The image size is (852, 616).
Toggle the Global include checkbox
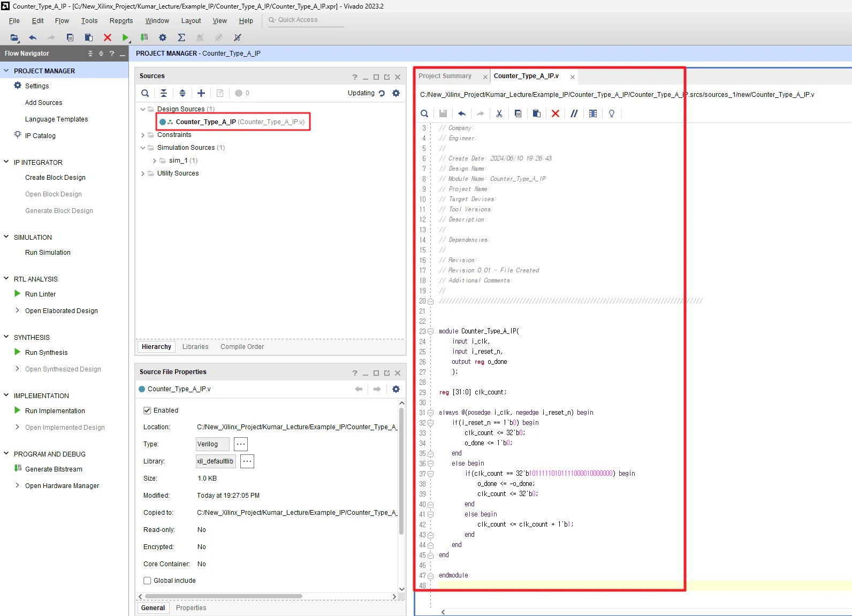click(x=147, y=581)
